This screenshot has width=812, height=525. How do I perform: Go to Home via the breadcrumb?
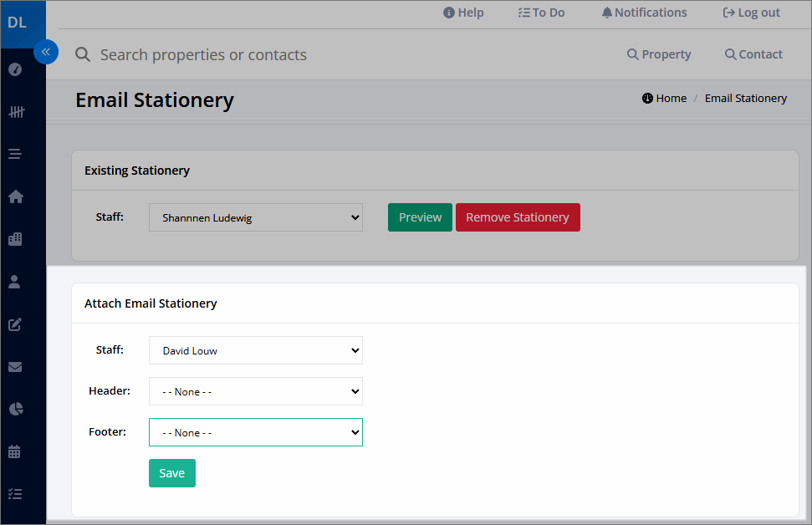coord(665,99)
